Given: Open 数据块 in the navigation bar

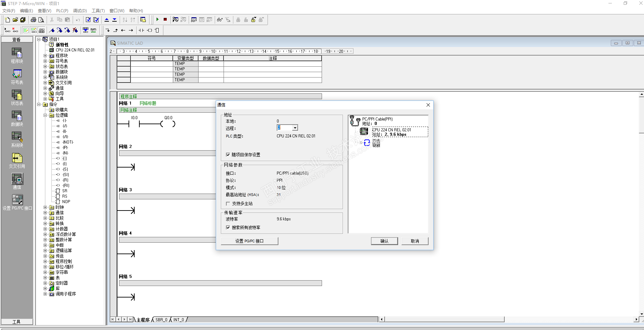Looking at the screenshot, I should coord(17,119).
